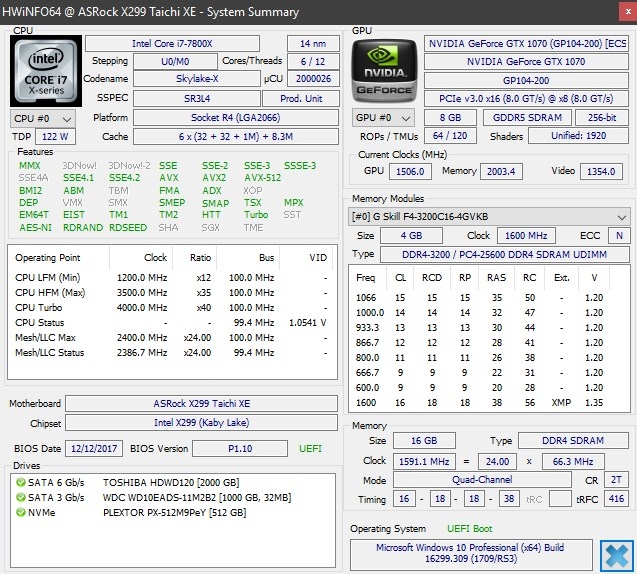Click the greyed-out SGX feature label
Screen dimensions: 637x574
210,227
